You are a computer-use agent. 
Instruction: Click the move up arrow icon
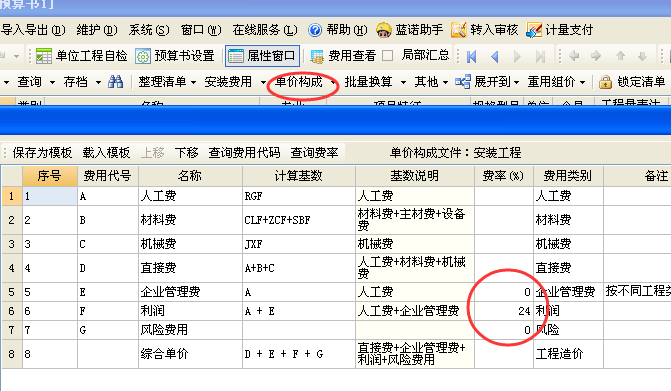pos(620,56)
